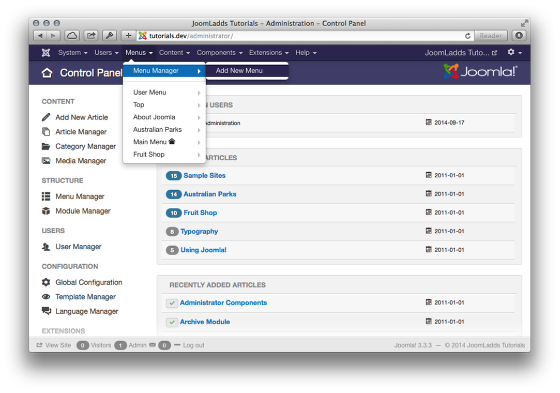Open the Australian Parks article link in list
Image resolution: width=560 pixels, height=393 pixels.
tap(210, 194)
